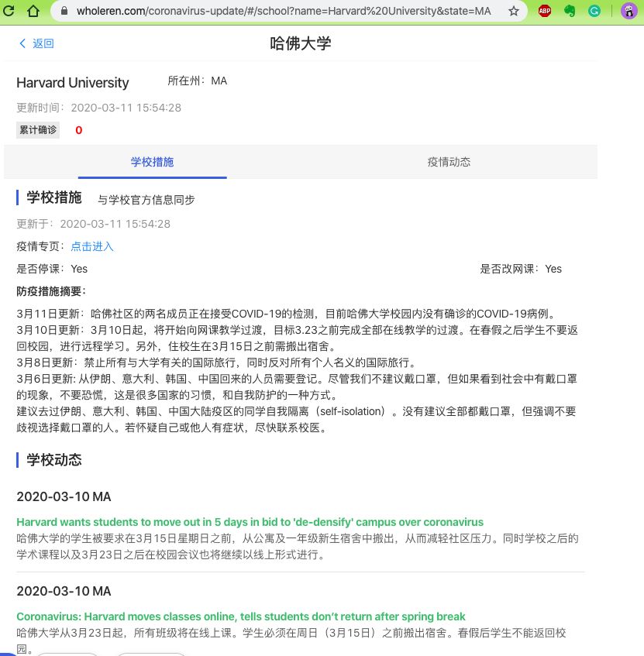Open the Adblock Plus extension
The width and height of the screenshot is (644, 656).
[x=545, y=12]
